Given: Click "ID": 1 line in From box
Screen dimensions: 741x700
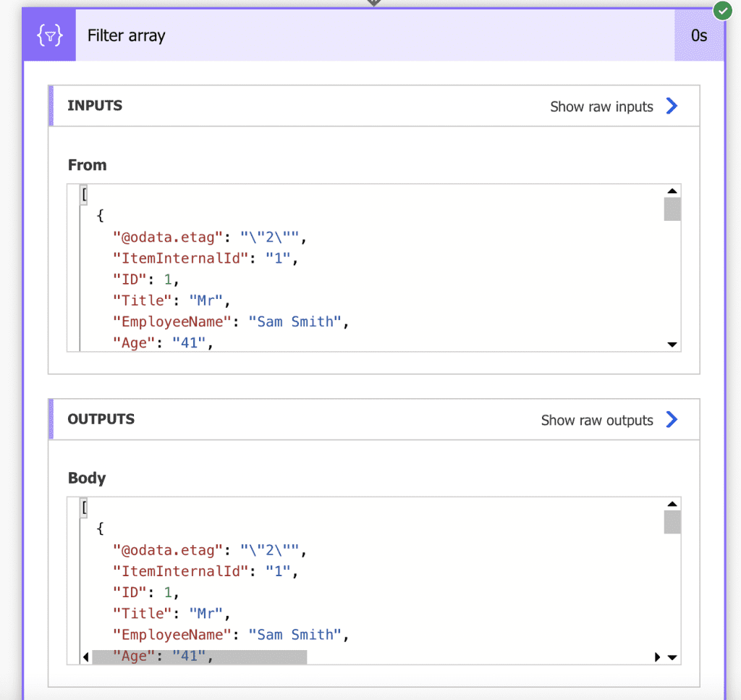Looking at the screenshot, I should (146, 279).
